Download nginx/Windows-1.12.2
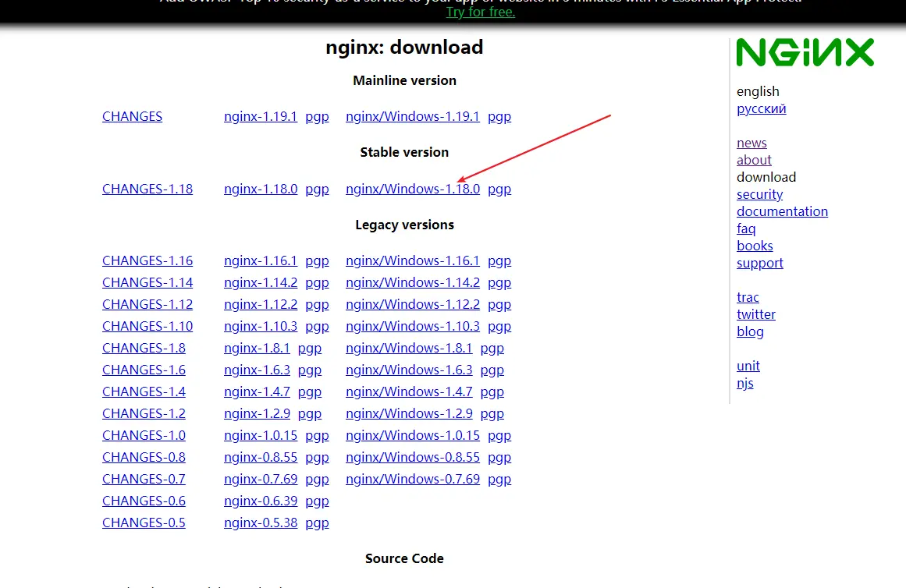Image resolution: width=906 pixels, height=588 pixels. point(413,304)
